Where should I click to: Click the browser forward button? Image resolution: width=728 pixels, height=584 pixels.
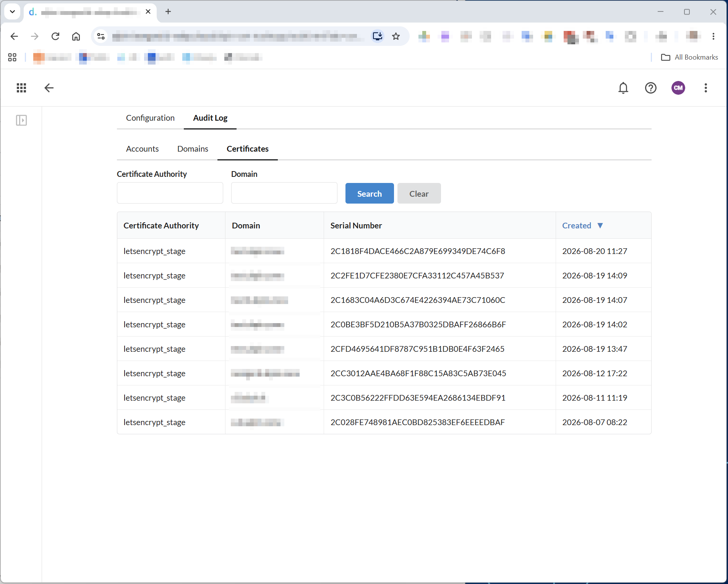(35, 36)
